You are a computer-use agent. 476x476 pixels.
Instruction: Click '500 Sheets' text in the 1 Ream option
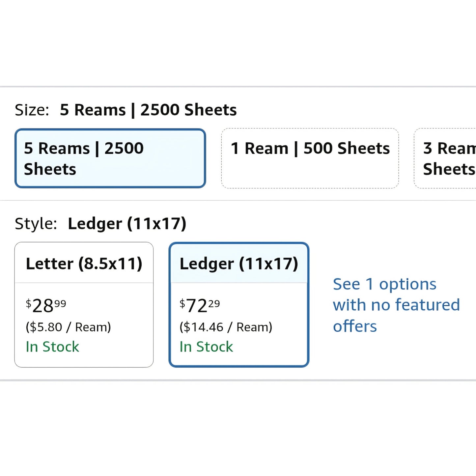tap(347, 149)
